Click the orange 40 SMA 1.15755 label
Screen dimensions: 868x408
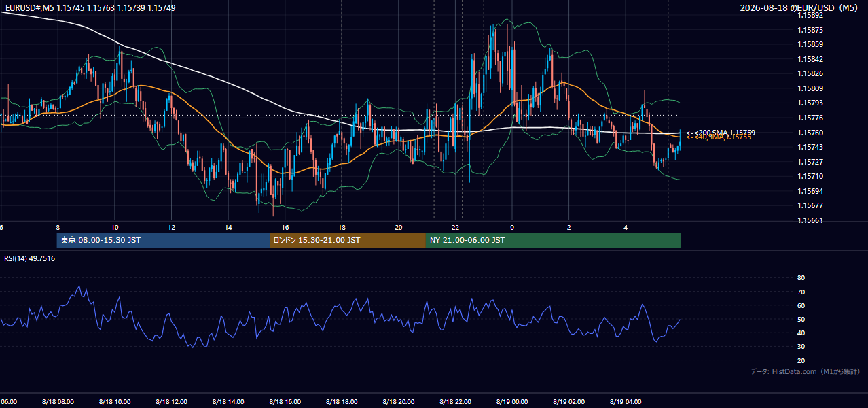[718, 137]
